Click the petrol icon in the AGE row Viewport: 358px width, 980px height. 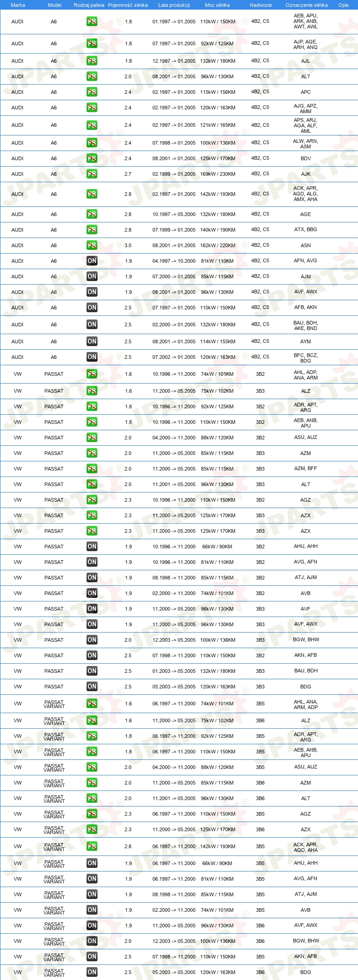click(92, 214)
